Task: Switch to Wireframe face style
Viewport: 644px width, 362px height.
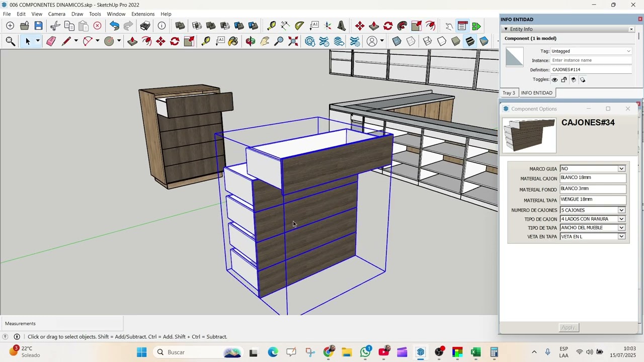Action: coord(428,41)
